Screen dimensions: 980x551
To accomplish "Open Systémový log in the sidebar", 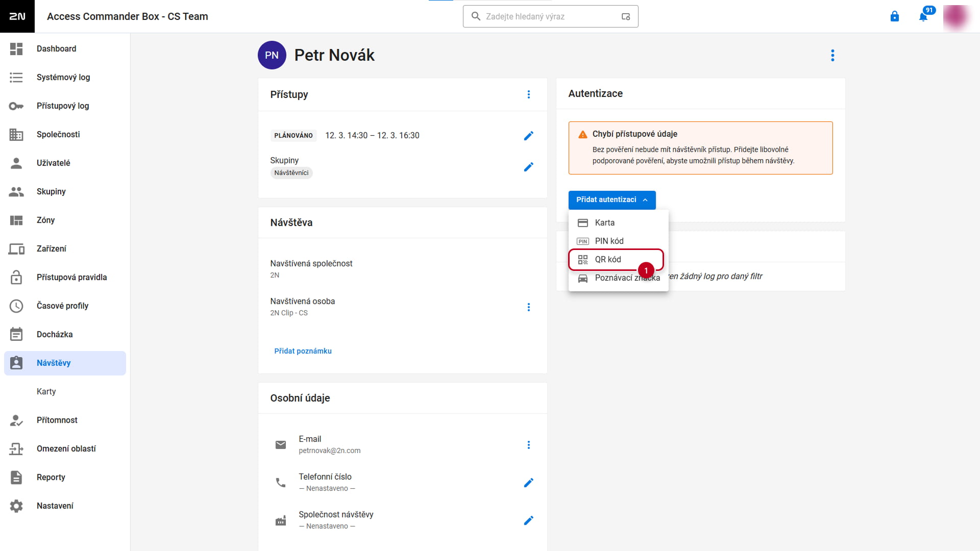I will click(x=65, y=78).
